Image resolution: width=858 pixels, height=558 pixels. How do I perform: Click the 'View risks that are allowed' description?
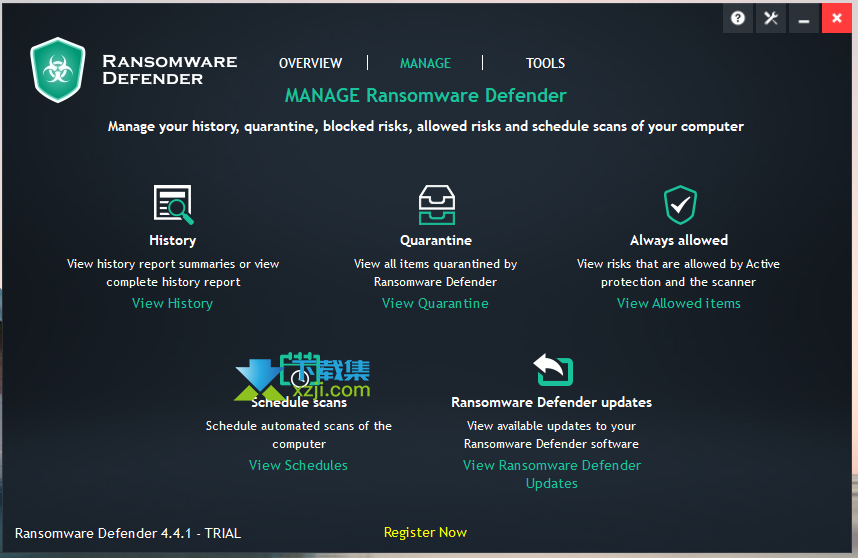(x=679, y=272)
